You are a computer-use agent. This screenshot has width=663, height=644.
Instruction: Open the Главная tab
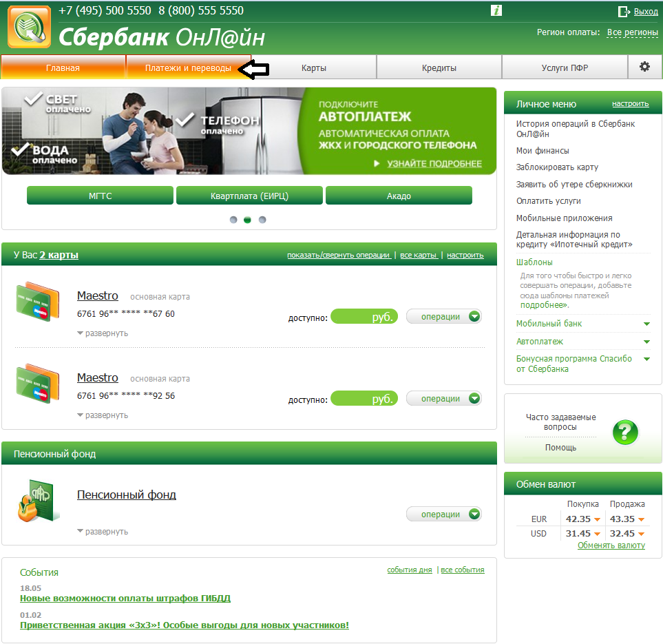tap(63, 67)
